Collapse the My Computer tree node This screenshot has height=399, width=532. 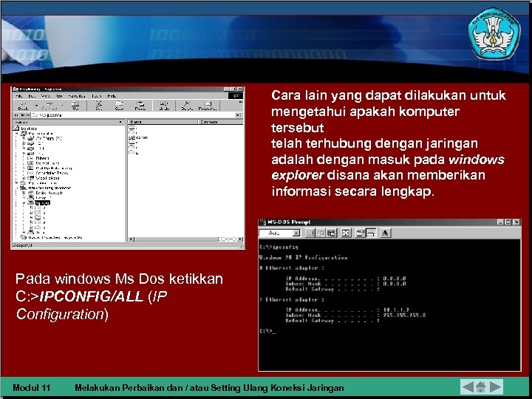[x=16, y=133]
